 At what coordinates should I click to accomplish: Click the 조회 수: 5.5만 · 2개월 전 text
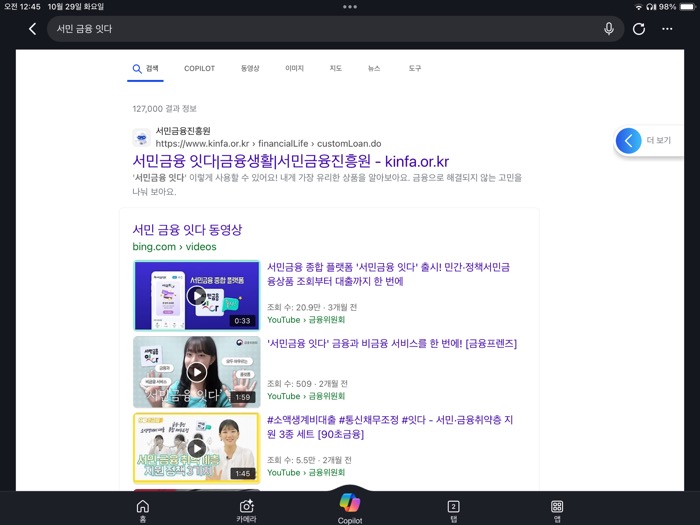coord(309,460)
